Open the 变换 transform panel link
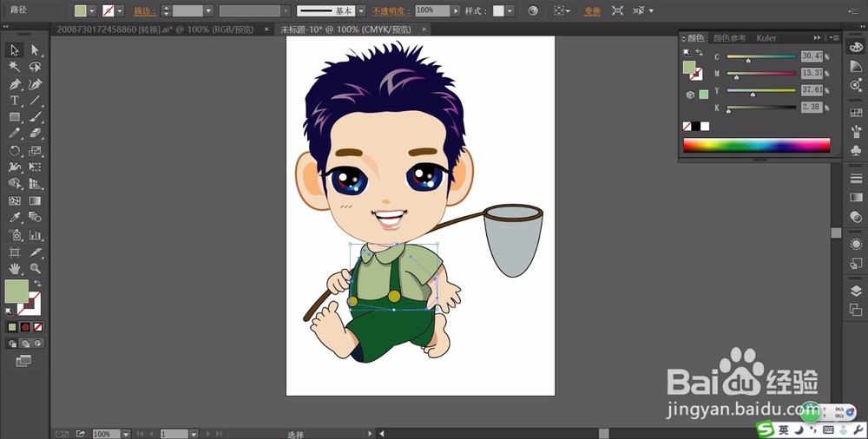 (x=592, y=11)
